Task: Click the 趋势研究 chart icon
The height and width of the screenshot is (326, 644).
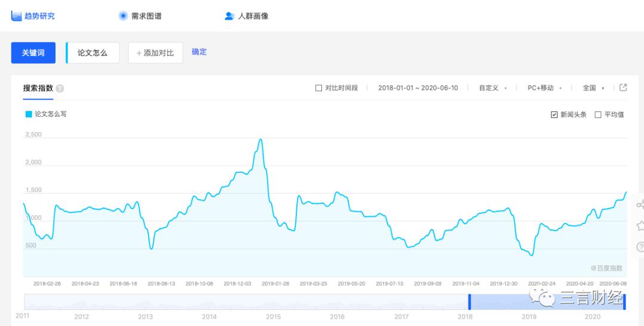Action: tap(17, 16)
